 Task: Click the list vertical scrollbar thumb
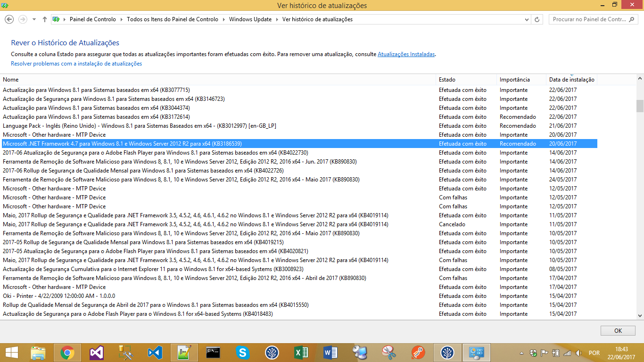(x=640, y=106)
